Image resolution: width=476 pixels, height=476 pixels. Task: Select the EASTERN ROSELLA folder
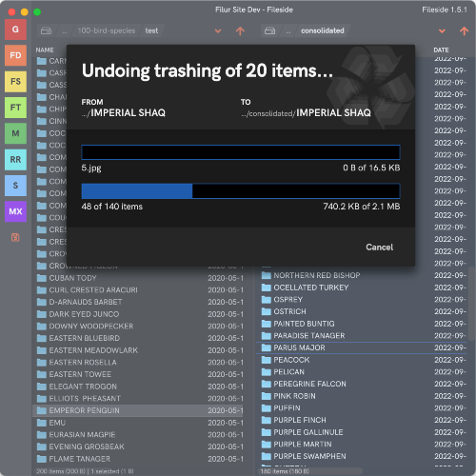pyautogui.click(x=139, y=363)
